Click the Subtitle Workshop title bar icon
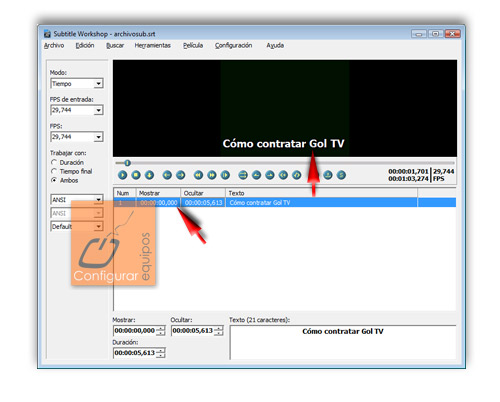 click(48, 34)
